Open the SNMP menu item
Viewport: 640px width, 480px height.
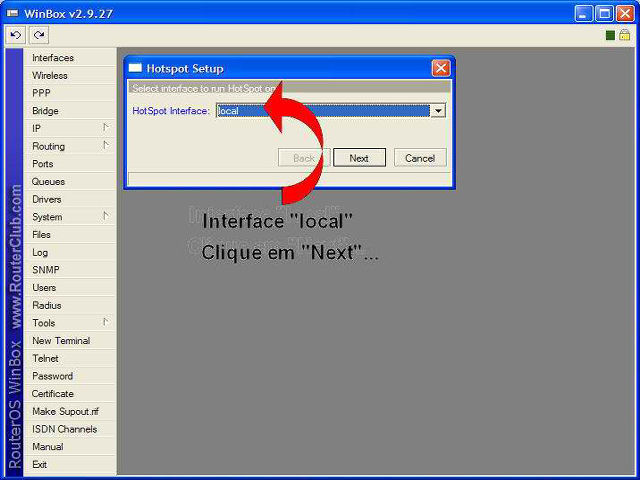click(x=70, y=270)
